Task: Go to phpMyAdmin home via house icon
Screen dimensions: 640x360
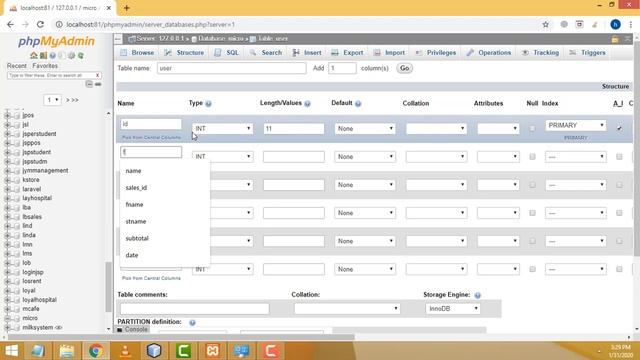Action: pos(33,56)
